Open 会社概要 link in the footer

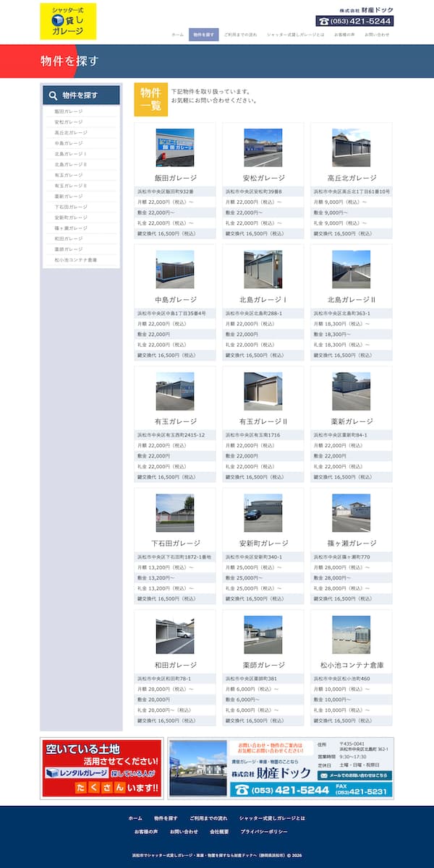[x=220, y=832]
